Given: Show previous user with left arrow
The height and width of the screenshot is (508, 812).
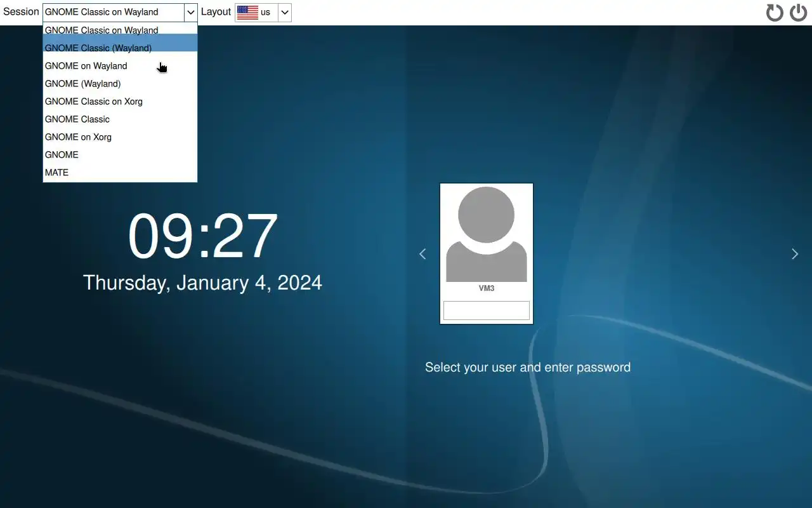Looking at the screenshot, I should pos(422,254).
